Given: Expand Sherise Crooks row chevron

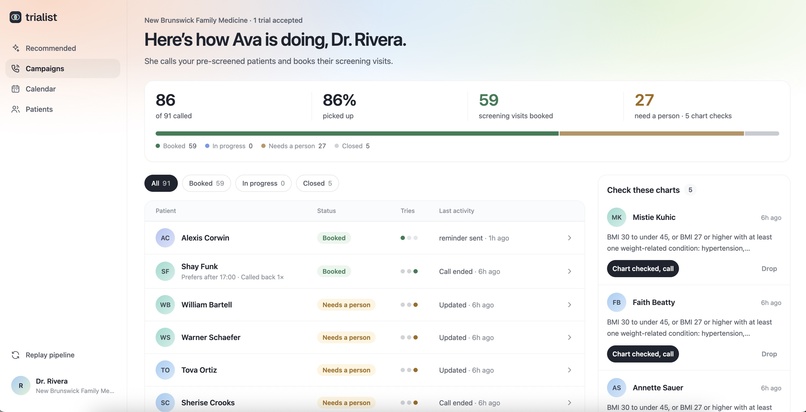Looking at the screenshot, I should [569, 403].
